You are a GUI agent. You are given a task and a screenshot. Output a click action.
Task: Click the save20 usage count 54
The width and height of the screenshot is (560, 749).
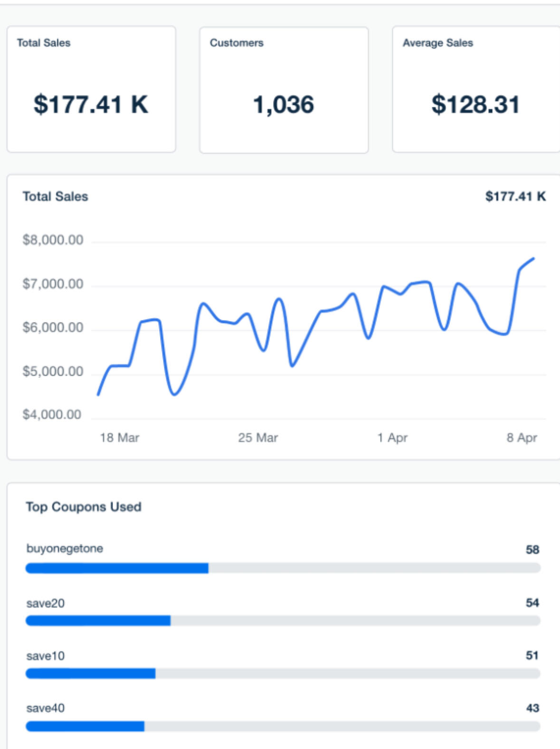[x=532, y=603]
